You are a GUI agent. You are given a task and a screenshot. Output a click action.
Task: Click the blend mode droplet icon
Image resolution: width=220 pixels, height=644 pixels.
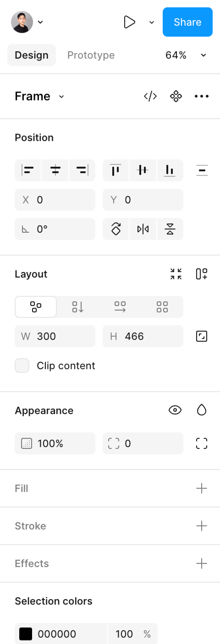201,410
